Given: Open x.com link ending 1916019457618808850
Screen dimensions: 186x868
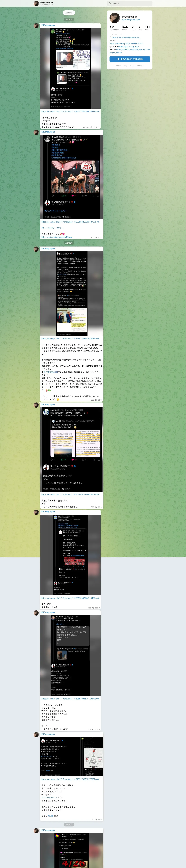Looking at the screenshot, I should (x=70, y=495).
